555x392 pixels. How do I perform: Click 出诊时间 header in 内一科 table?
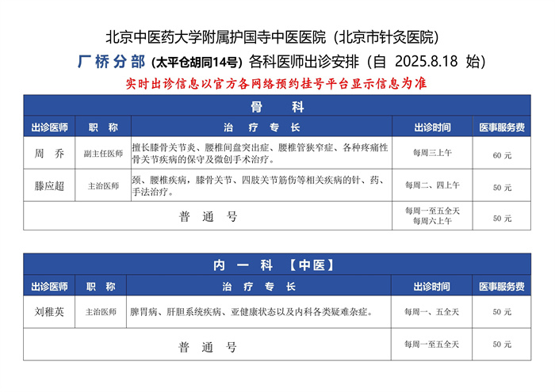[431, 287]
